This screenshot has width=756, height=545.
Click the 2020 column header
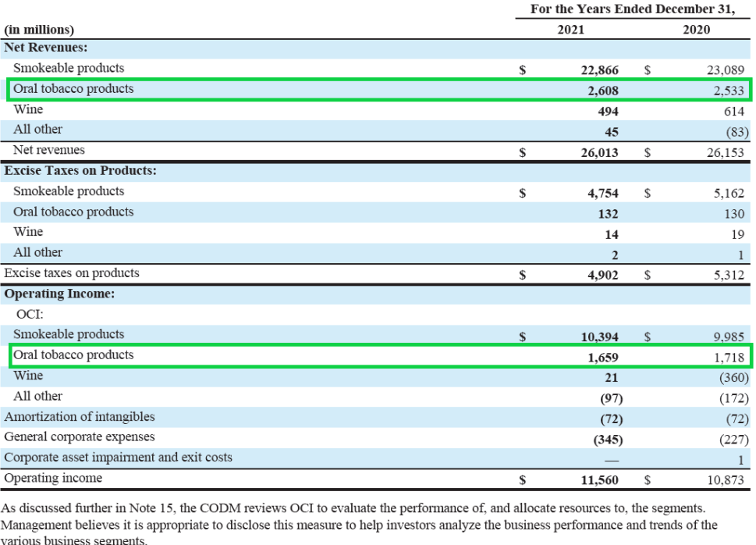696,30
